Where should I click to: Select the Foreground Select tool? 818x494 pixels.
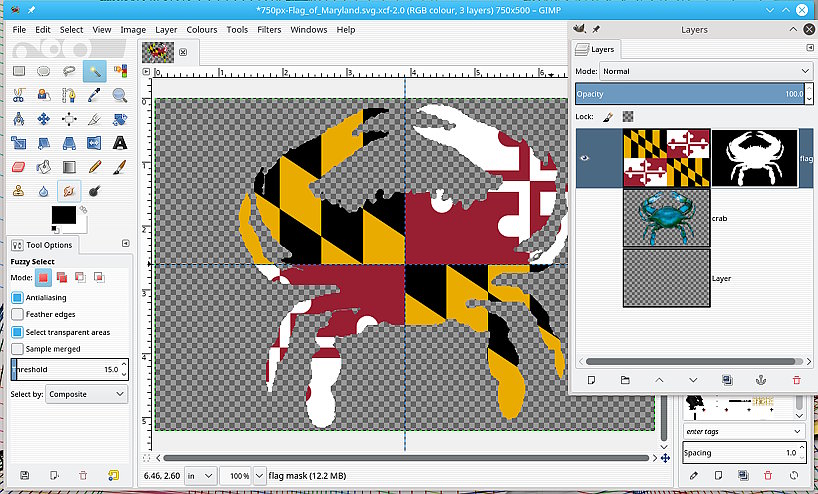pyautogui.click(x=44, y=95)
